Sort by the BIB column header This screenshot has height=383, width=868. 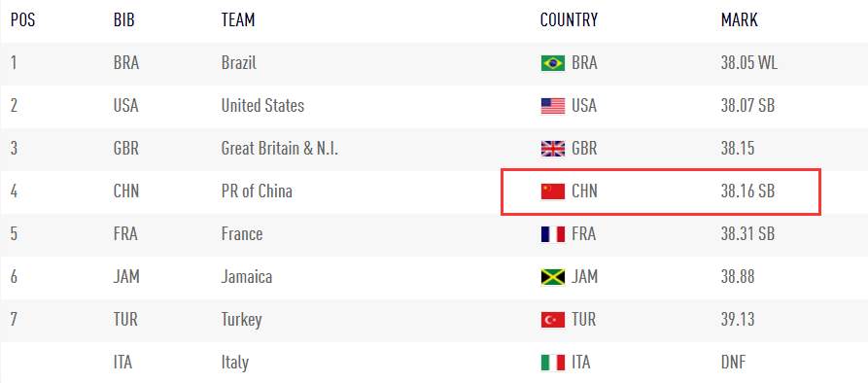tap(124, 19)
